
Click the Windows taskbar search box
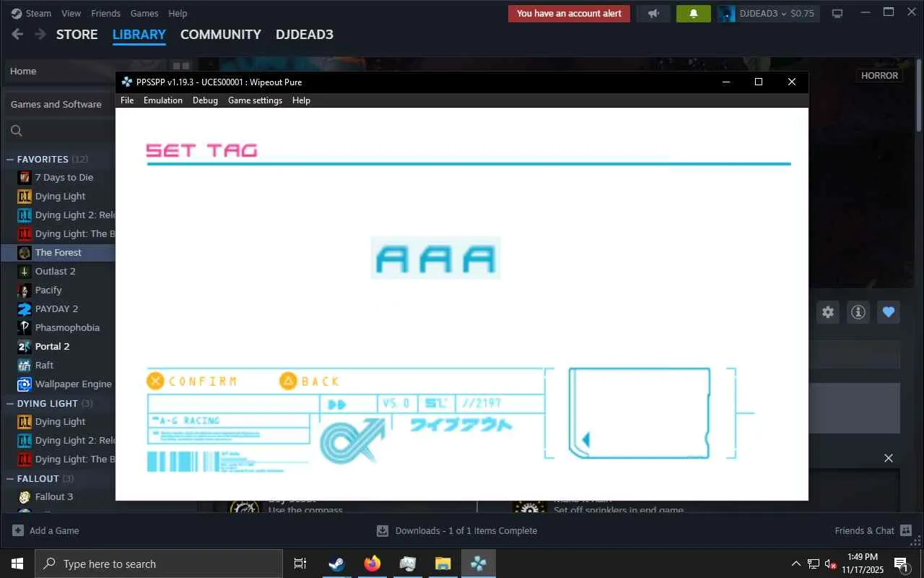(x=159, y=564)
